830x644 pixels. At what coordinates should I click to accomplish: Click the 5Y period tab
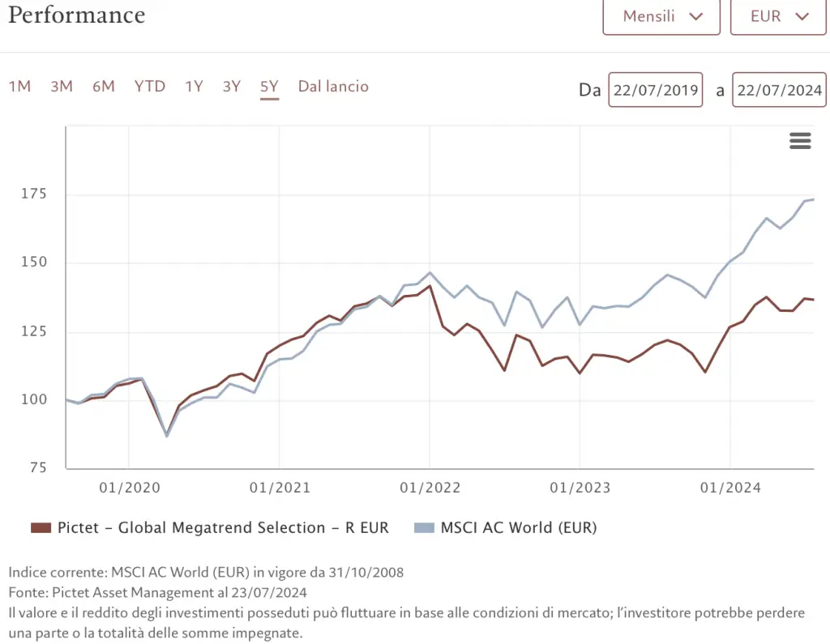[269, 87]
